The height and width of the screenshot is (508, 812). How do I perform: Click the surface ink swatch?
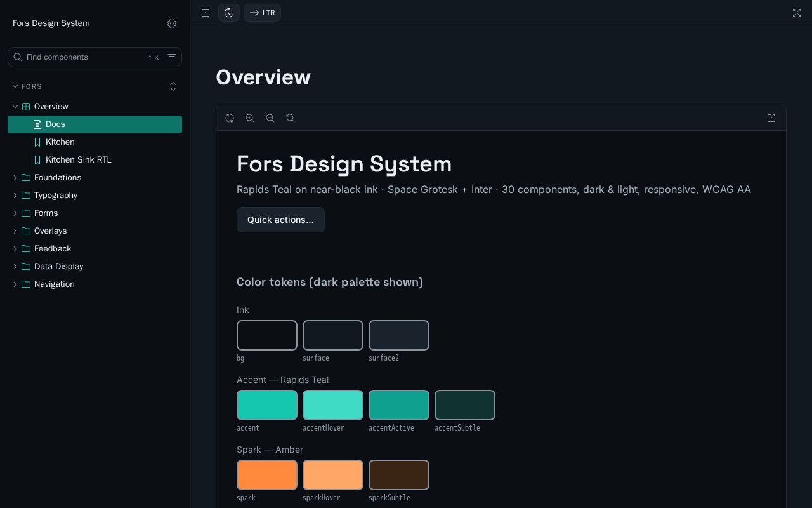click(333, 335)
